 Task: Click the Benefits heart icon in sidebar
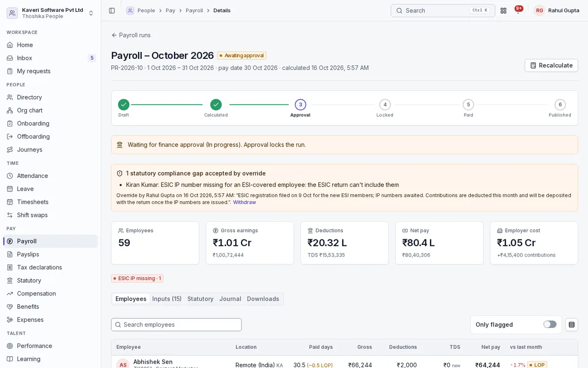click(10, 307)
